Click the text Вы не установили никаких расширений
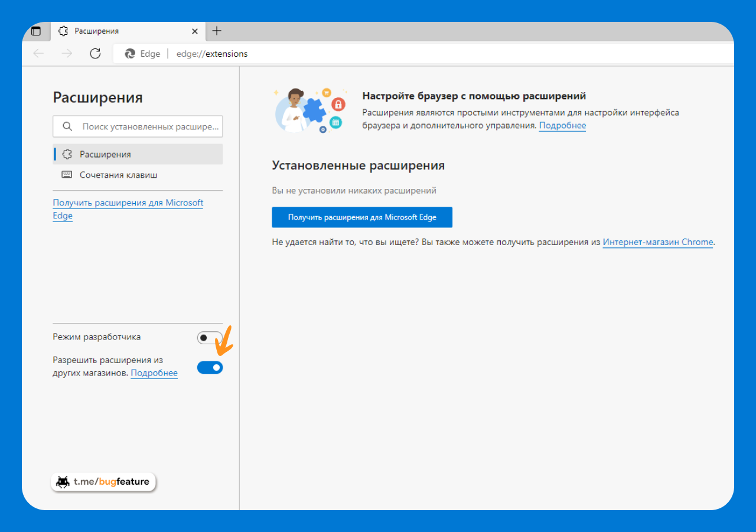 [x=354, y=191]
